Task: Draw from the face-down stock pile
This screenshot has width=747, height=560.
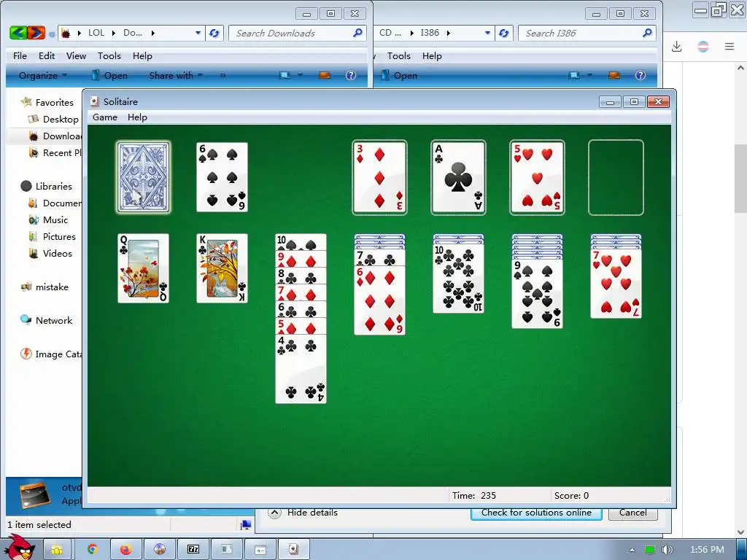Action: pyautogui.click(x=144, y=177)
